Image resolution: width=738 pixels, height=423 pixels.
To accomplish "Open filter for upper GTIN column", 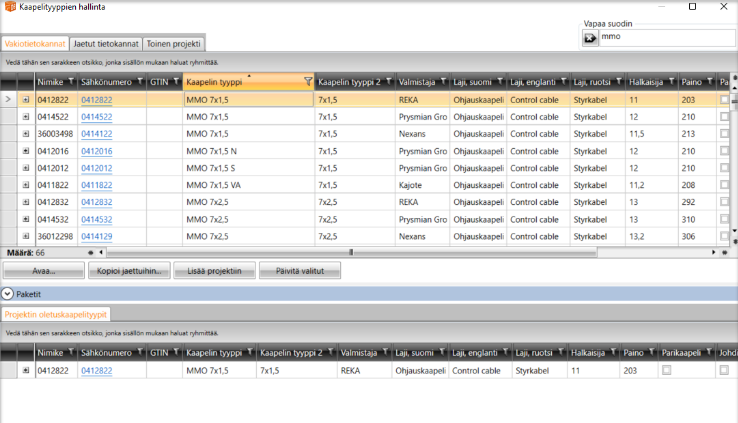I will point(176,81).
